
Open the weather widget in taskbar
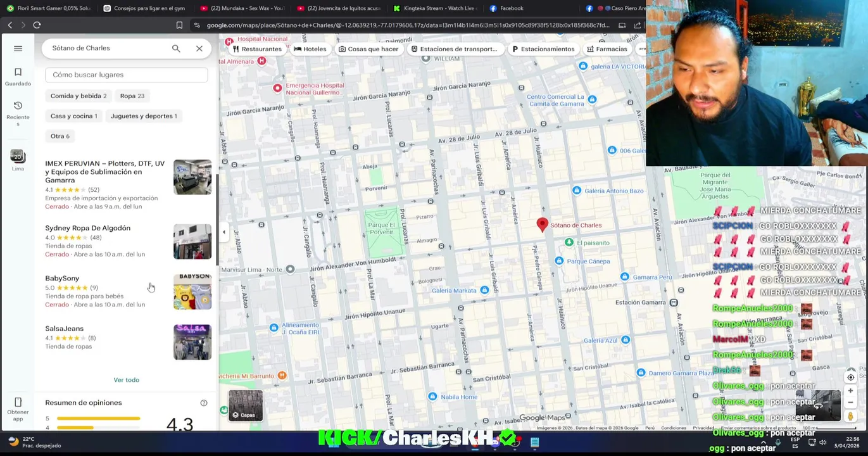coord(34,442)
